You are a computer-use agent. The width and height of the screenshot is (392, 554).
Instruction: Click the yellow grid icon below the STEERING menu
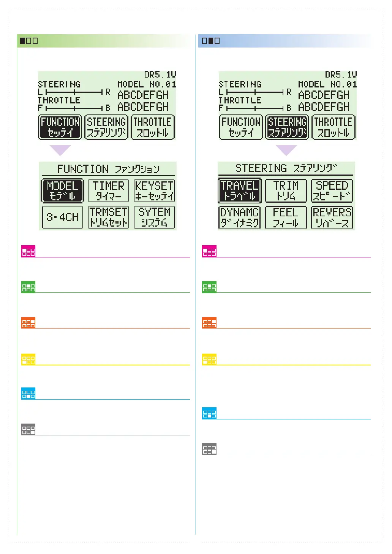tap(209, 359)
